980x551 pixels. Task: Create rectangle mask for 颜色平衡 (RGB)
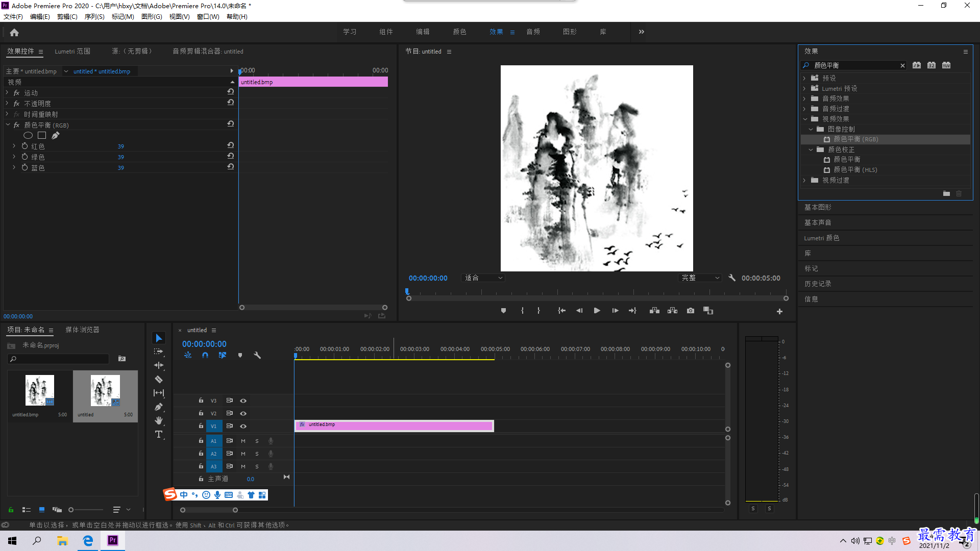tap(42, 135)
